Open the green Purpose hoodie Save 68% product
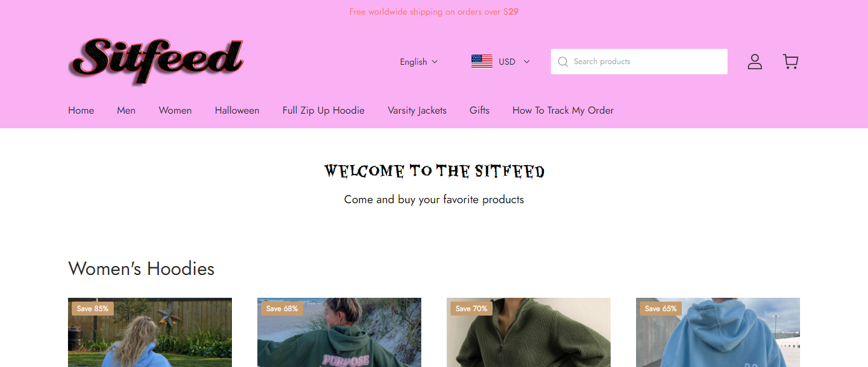868x367 pixels. [339, 332]
